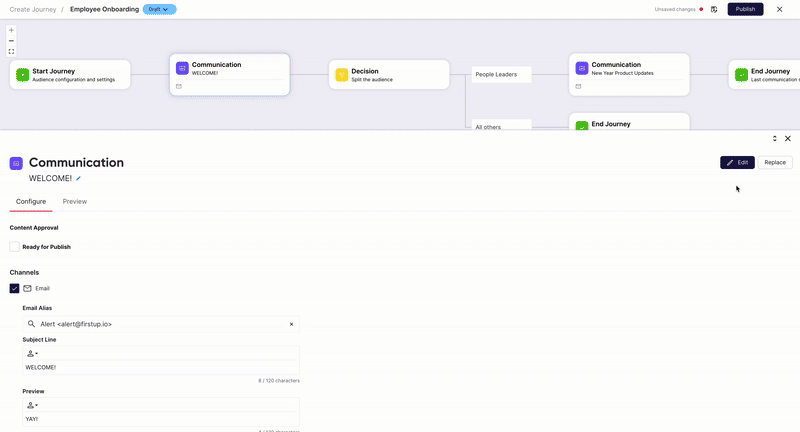Zoom out on the journey canvas

click(x=11, y=41)
